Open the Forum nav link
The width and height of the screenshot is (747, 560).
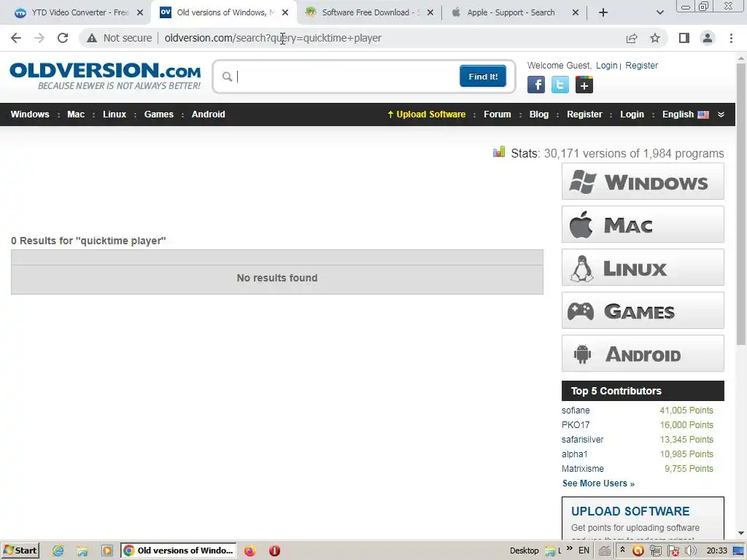[x=498, y=114]
